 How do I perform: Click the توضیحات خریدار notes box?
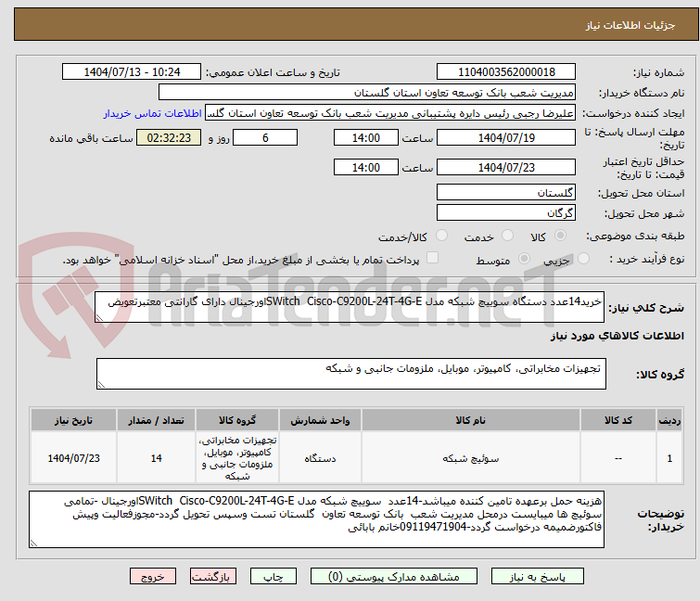[316, 519]
